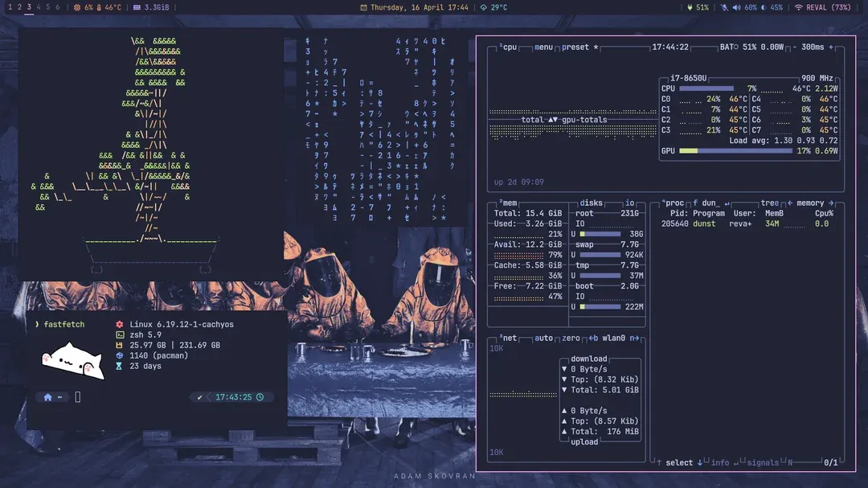
Task: Switch to workspace 1 in the bar
Action: [10, 7]
